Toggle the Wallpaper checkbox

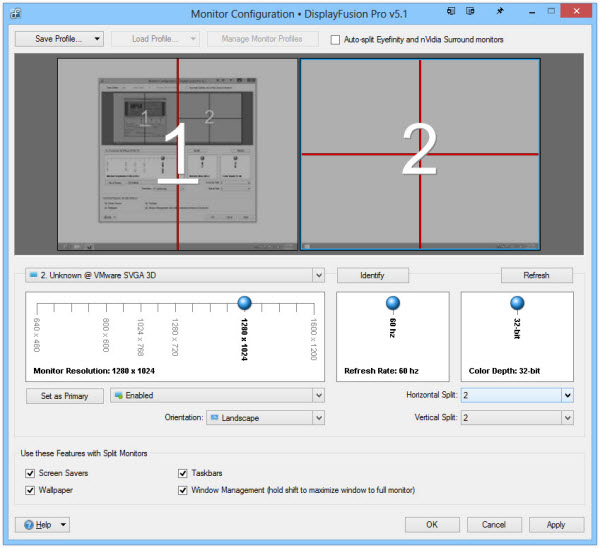(30, 490)
